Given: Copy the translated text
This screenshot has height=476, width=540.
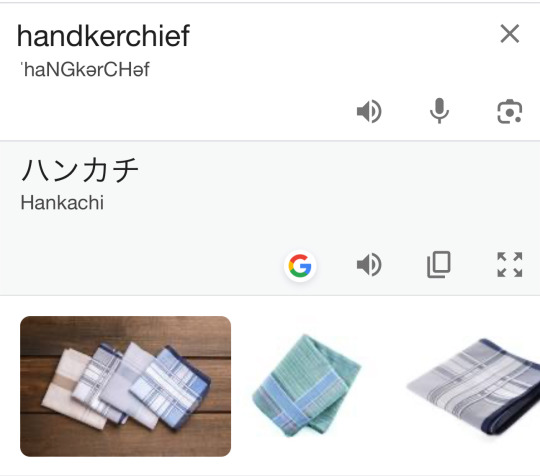Looking at the screenshot, I should tap(439, 265).
